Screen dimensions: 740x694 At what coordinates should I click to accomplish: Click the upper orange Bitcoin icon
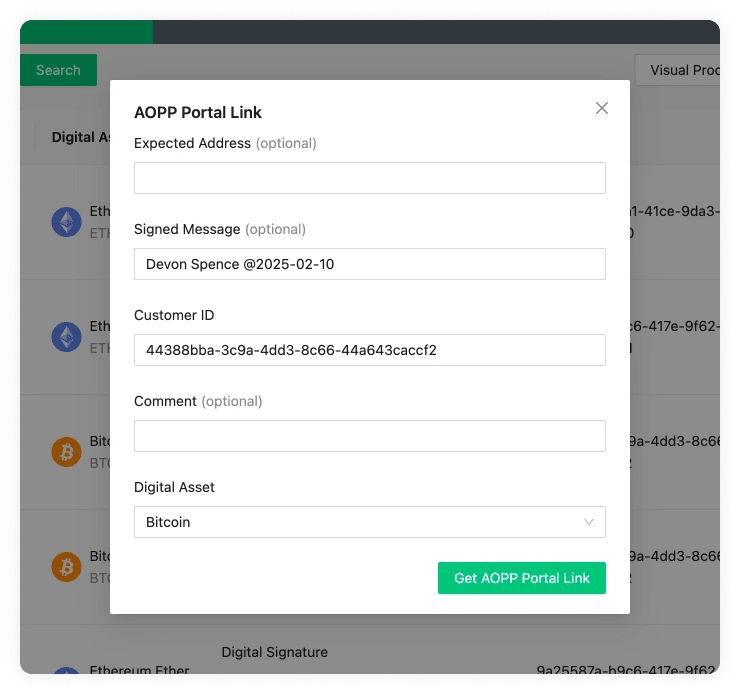(66, 452)
